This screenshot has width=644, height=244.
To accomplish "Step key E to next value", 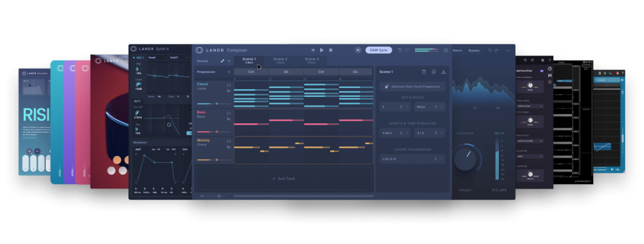I will pos(408,107).
